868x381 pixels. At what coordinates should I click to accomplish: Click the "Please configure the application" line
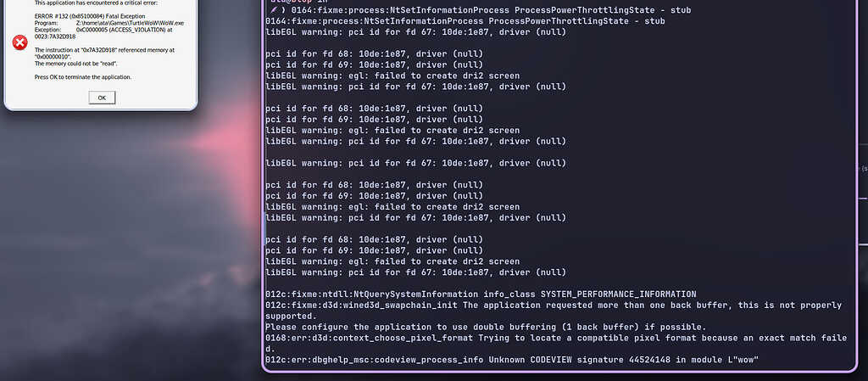point(486,328)
